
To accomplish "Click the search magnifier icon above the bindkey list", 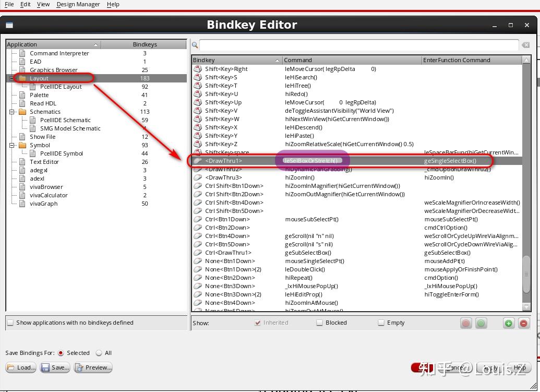I will 194,45.
